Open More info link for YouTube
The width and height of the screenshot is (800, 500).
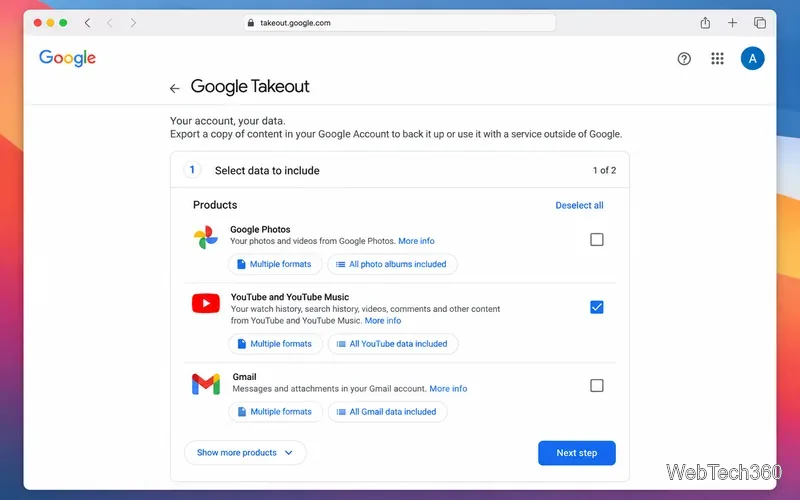pyautogui.click(x=383, y=320)
